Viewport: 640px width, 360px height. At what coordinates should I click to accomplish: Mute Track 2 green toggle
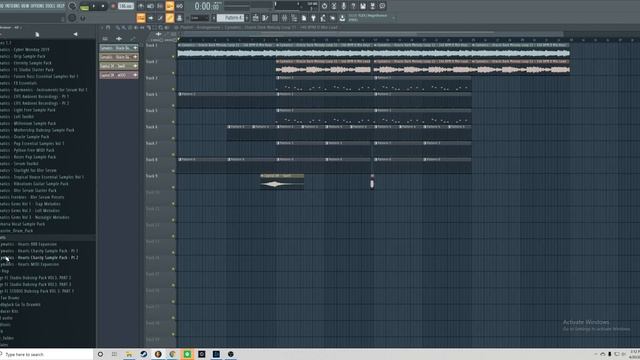pyautogui.click(x=173, y=73)
